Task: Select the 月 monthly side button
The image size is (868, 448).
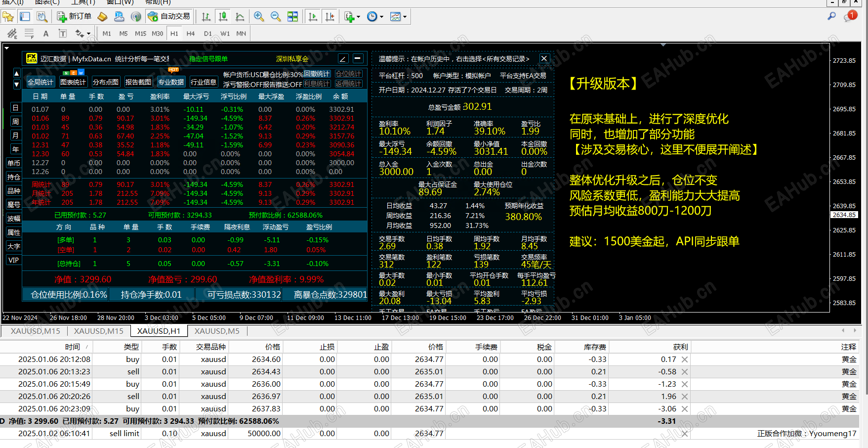Action: [15, 135]
